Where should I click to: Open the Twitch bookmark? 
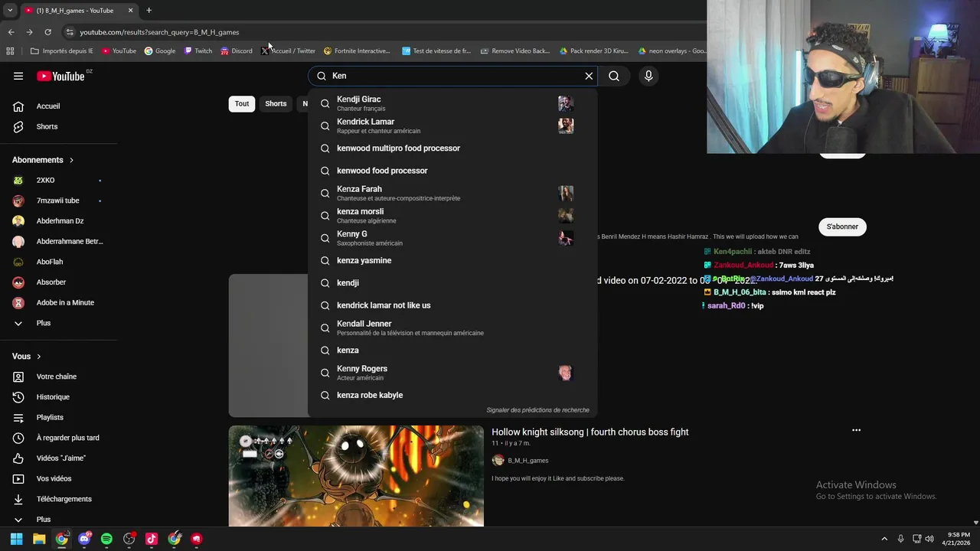pyautogui.click(x=198, y=51)
